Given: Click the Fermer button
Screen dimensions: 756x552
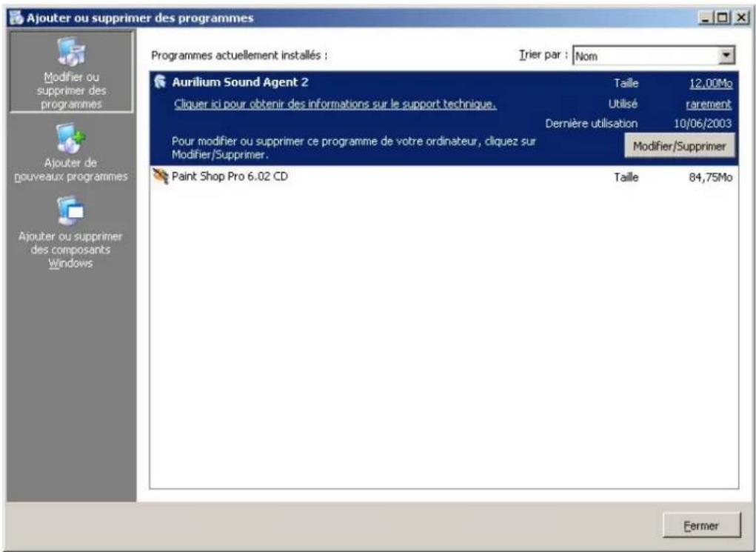Looking at the screenshot, I should 701,525.
